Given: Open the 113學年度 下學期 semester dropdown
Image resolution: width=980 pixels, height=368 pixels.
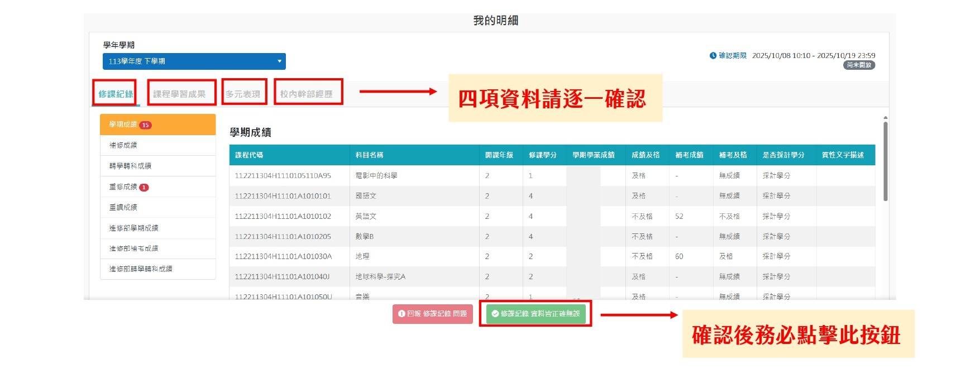Looking at the screenshot, I should 193,61.
